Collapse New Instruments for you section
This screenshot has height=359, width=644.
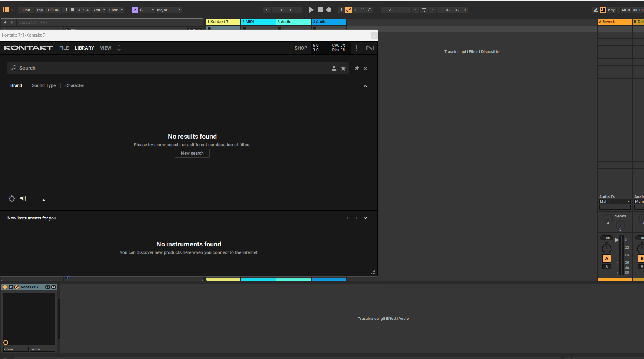click(365, 218)
